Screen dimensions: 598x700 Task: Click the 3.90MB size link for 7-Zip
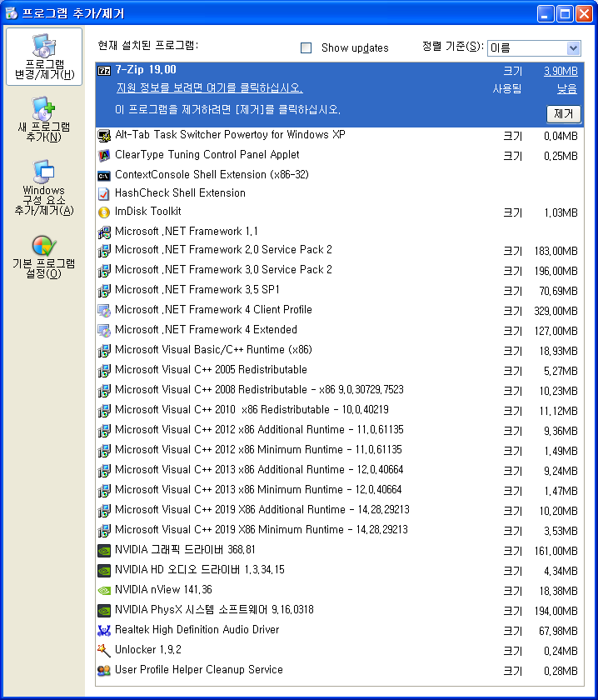pyautogui.click(x=561, y=71)
